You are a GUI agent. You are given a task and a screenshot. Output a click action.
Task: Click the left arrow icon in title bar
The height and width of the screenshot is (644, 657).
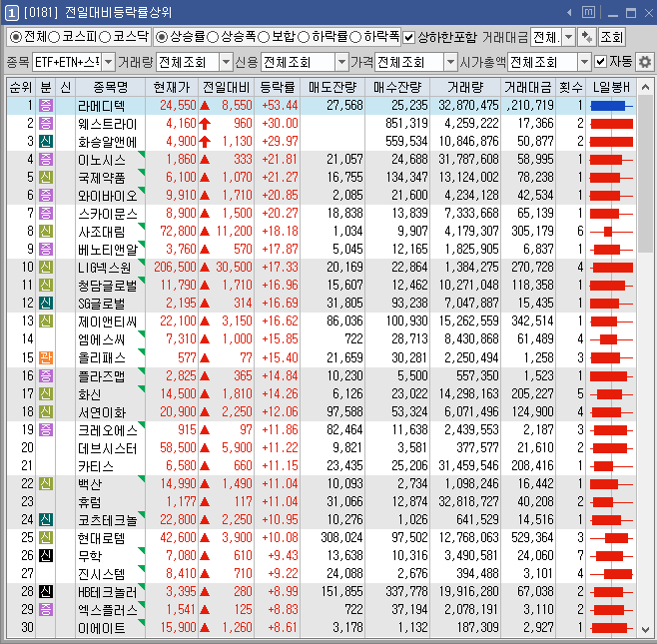(x=569, y=13)
